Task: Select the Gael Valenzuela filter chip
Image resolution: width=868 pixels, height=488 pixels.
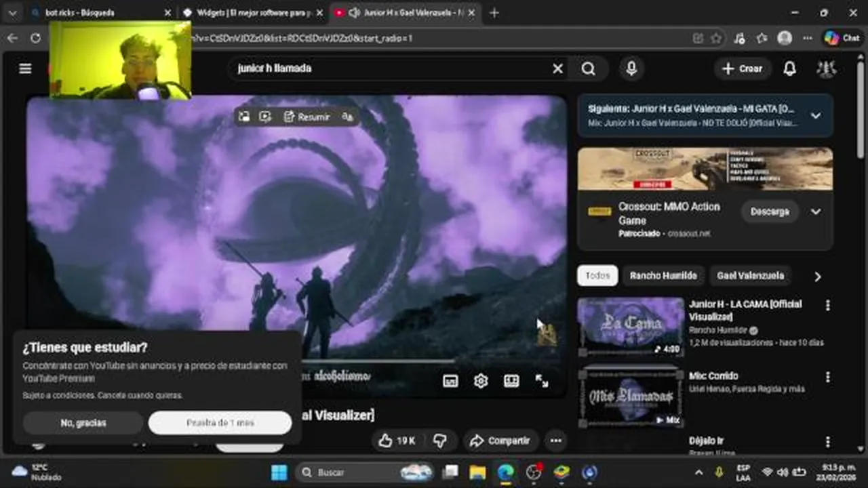Action: 750,276
